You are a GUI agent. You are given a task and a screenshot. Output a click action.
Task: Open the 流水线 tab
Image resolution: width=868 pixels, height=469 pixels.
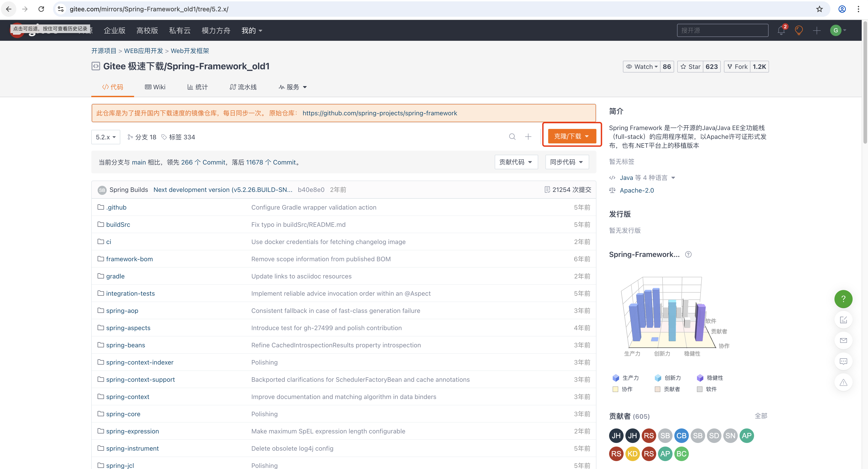(x=243, y=87)
